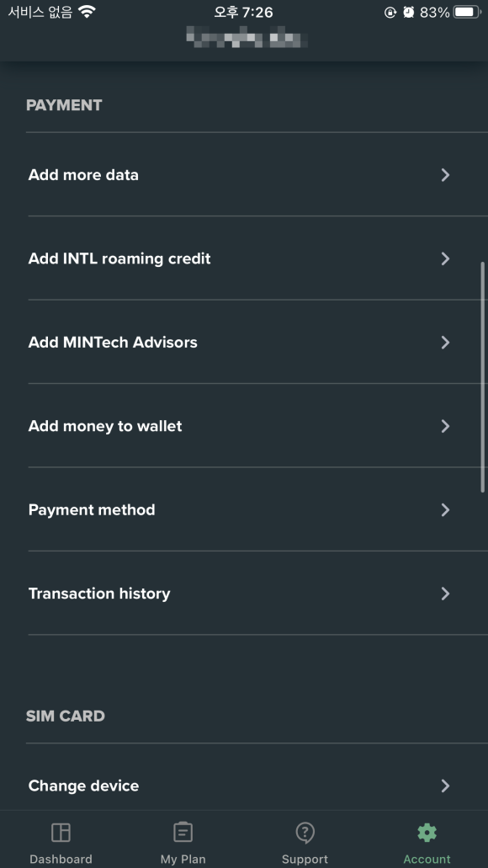Tap the 7:26 status bar clock
The width and height of the screenshot is (488, 868).
click(x=243, y=12)
